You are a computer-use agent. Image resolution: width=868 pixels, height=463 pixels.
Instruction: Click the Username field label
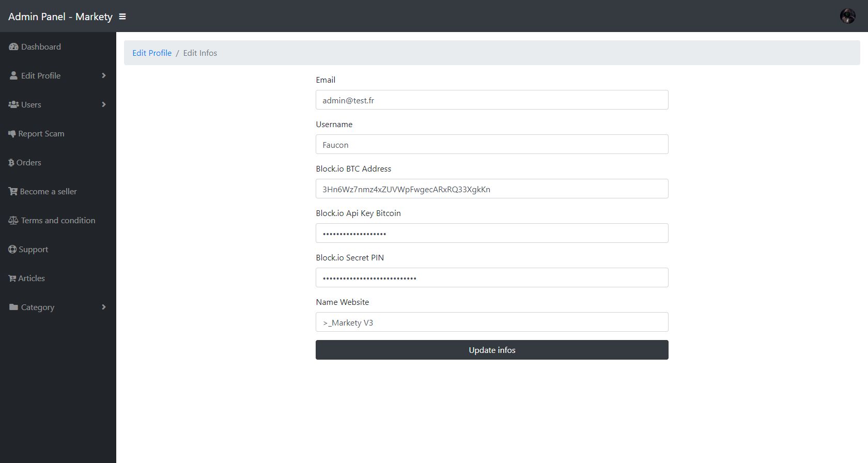[334, 124]
